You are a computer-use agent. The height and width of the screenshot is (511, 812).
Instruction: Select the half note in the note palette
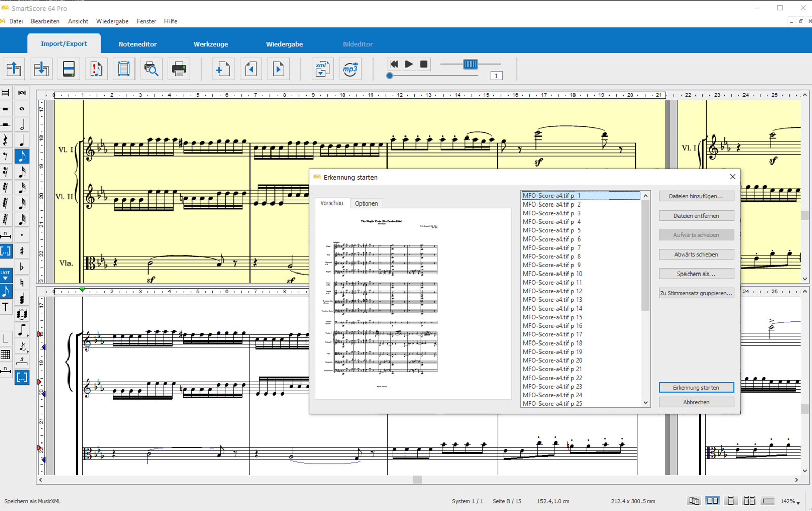[22, 124]
